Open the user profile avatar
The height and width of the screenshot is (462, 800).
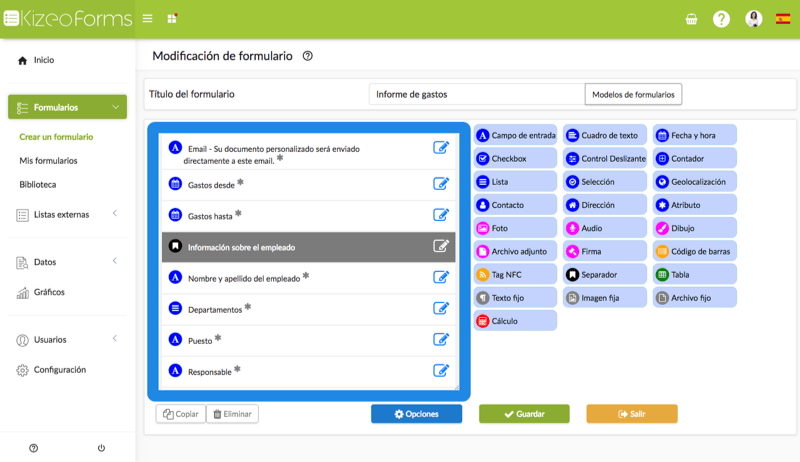(x=754, y=19)
